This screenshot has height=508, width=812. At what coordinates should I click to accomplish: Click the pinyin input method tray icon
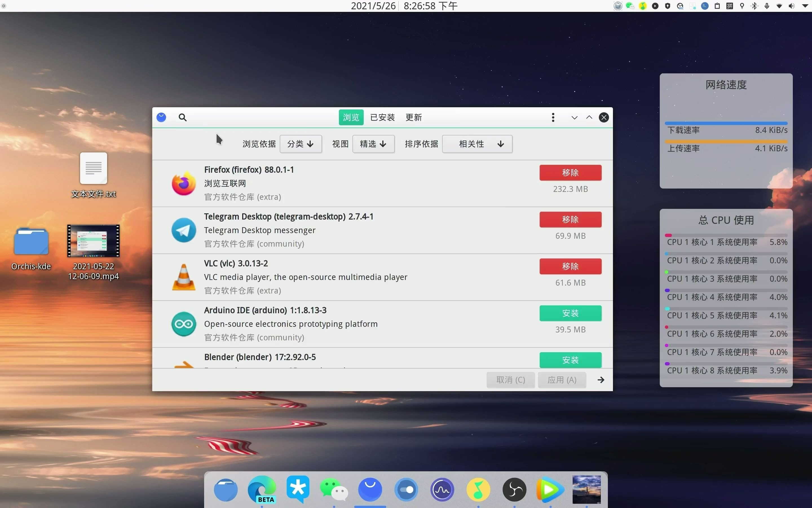pyautogui.click(x=730, y=6)
